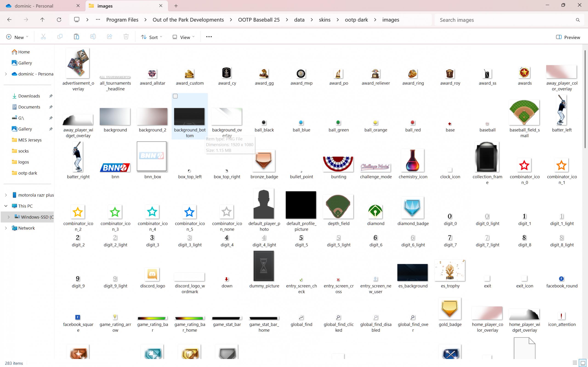Go up one folder level

(x=42, y=20)
